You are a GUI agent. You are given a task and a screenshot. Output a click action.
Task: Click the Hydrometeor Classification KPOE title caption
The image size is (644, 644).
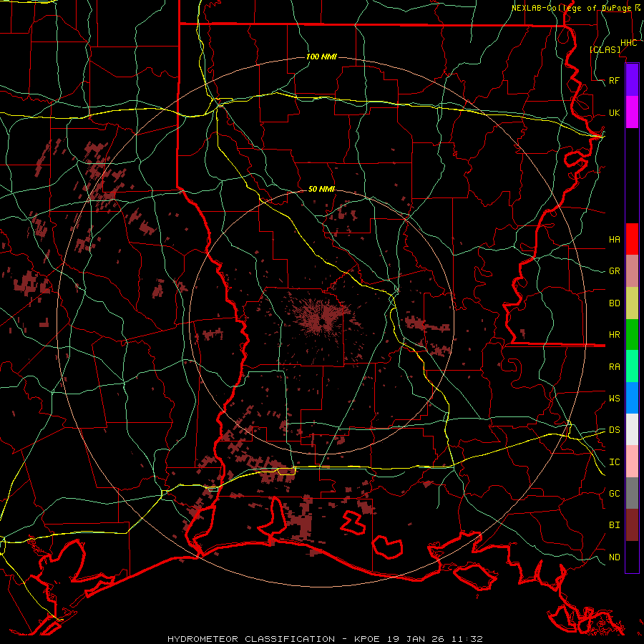325,639
